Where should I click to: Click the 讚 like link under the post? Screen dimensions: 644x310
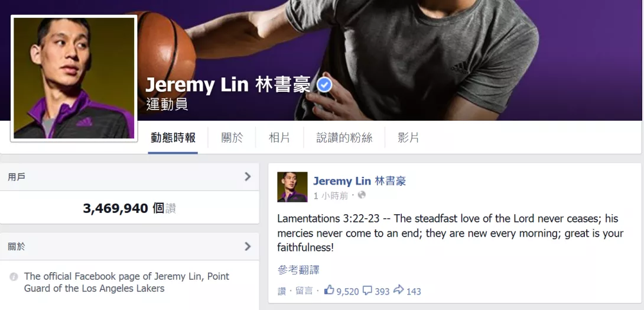pos(282,291)
